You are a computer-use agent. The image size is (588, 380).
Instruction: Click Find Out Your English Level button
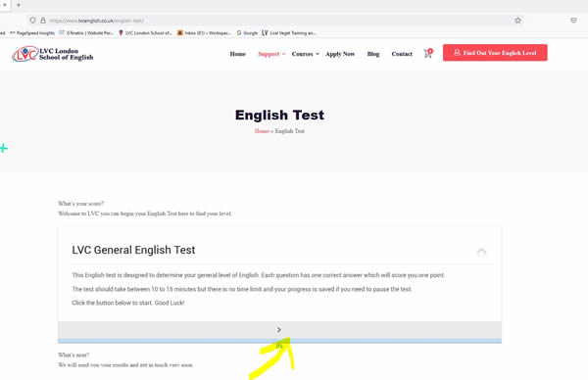click(495, 53)
